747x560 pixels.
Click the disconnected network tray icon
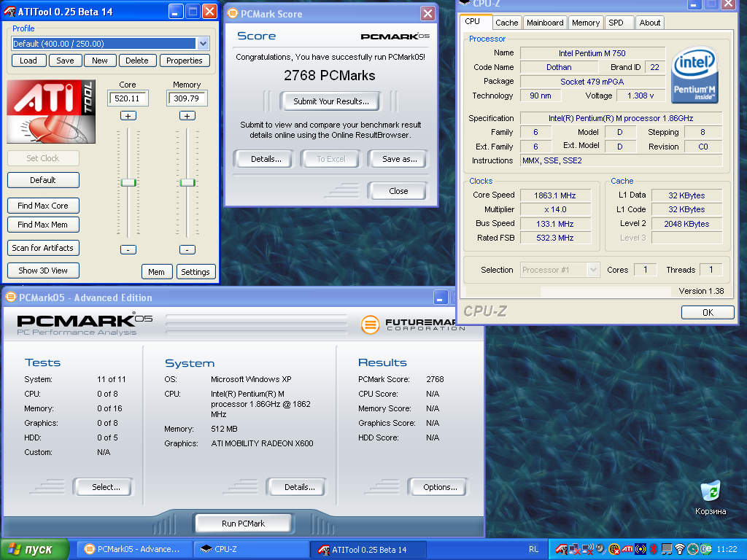pos(575,549)
